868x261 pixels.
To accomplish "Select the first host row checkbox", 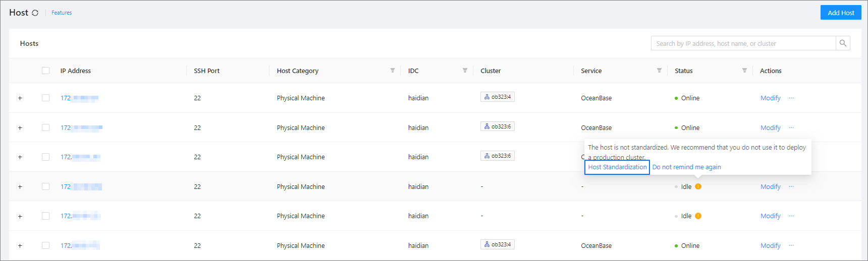I will coord(46,98).
